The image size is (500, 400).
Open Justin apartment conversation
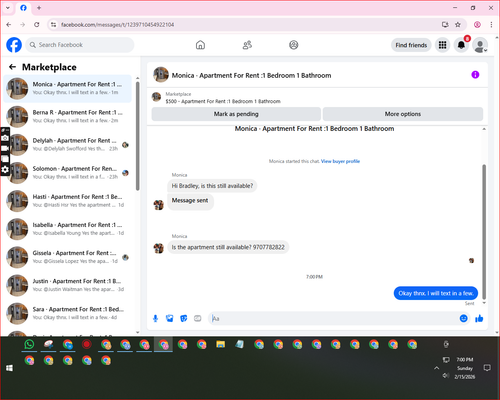pos(67,285)
